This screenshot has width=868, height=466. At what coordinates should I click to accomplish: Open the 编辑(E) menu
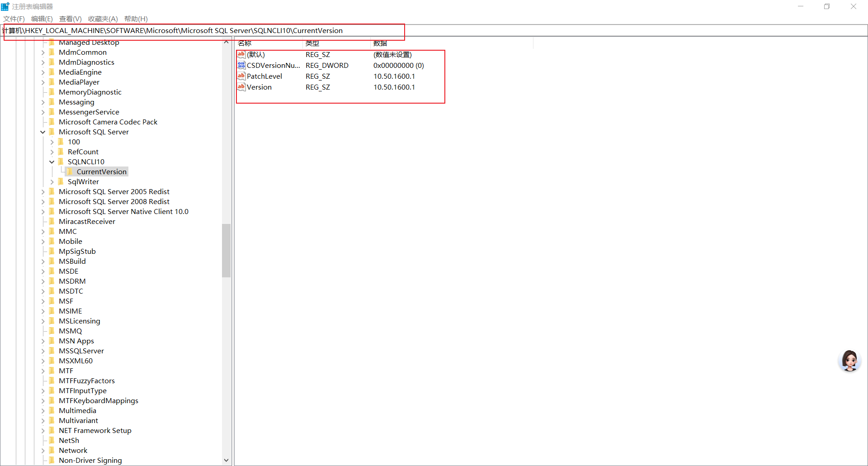pos(42,19)
